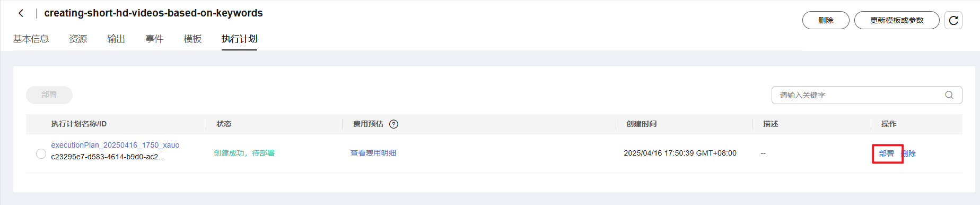The height and width of the screenshot is (205, 980).
Task: Click the 执行计划名称/ID column header
Action: pos(78,124)
